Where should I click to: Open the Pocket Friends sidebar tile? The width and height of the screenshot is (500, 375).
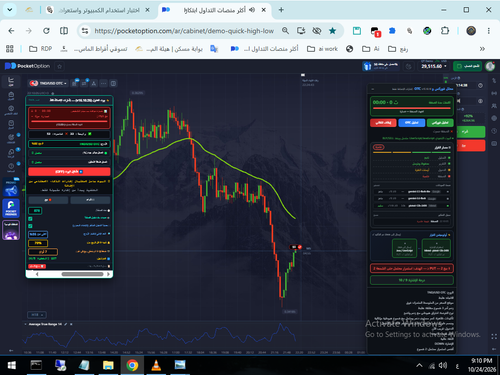pos(11,208)
